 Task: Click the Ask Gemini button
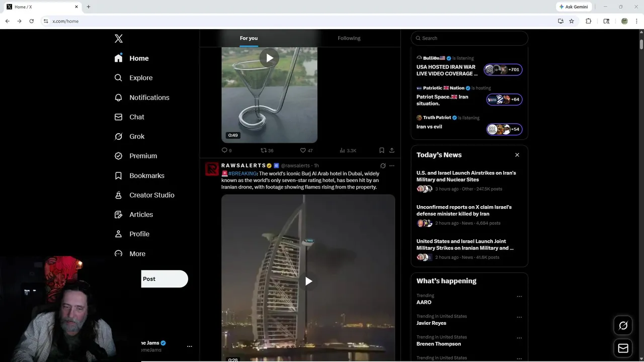(x=573, y=7)
